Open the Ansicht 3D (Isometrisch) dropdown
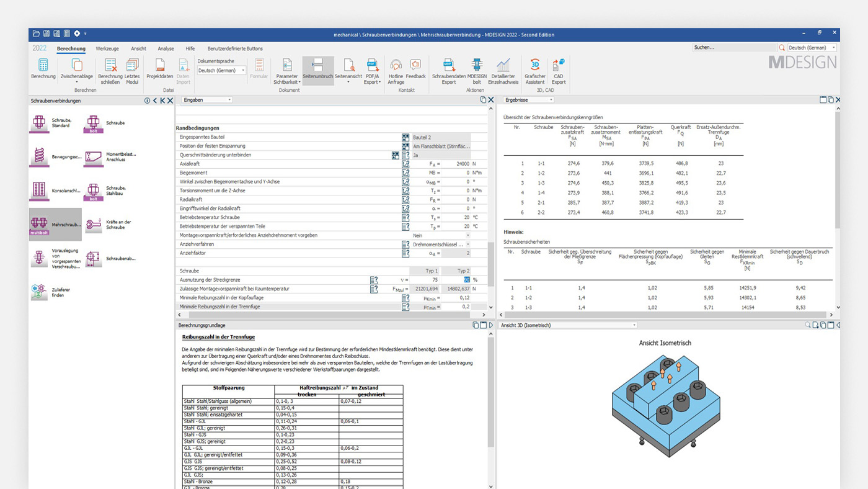 point(568,325)
